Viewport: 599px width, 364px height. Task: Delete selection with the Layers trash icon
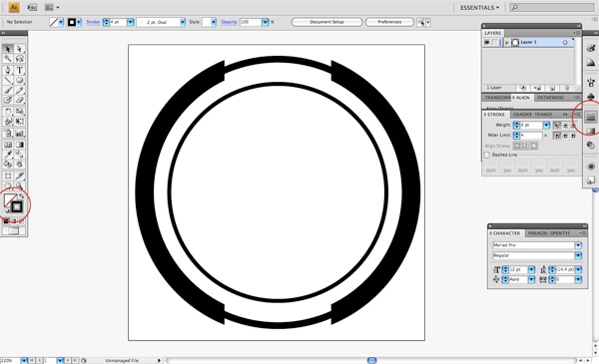tap(566, 88)
